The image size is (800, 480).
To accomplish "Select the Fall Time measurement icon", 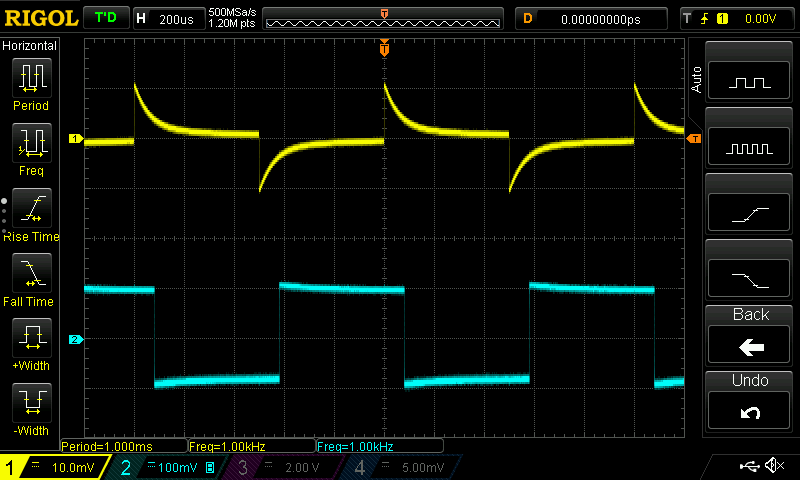I will 32,273.
